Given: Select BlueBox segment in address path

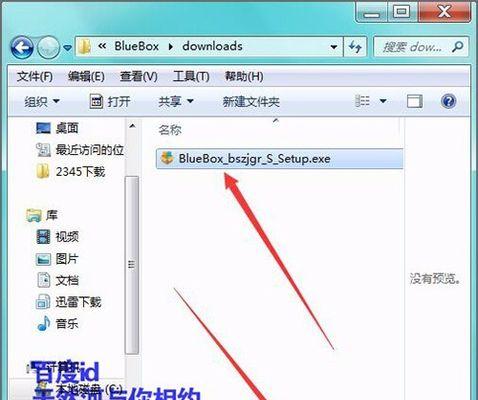Looking at the screenshot, I should (x=136, y=46).
